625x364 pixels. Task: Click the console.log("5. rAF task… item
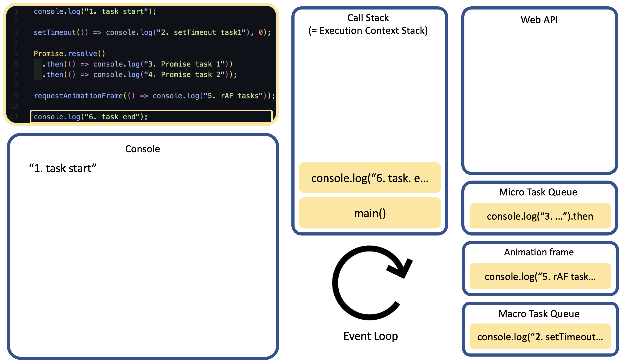pyautogui.click(x=540, y=276)
